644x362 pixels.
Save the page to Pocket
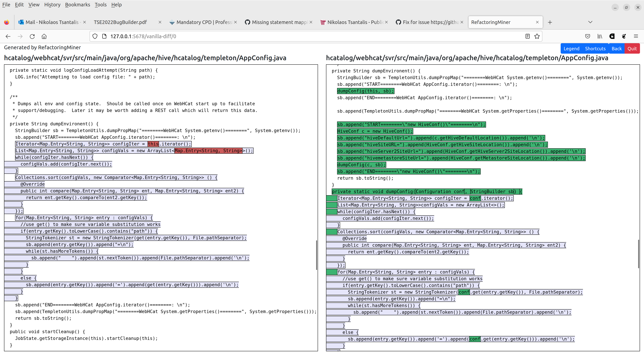point(587,36)
